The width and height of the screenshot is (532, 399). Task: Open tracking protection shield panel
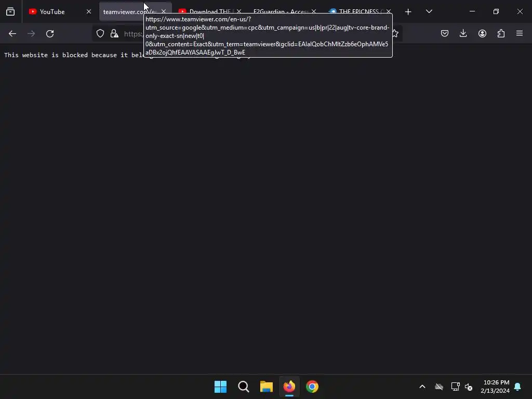tap(100, 34)
